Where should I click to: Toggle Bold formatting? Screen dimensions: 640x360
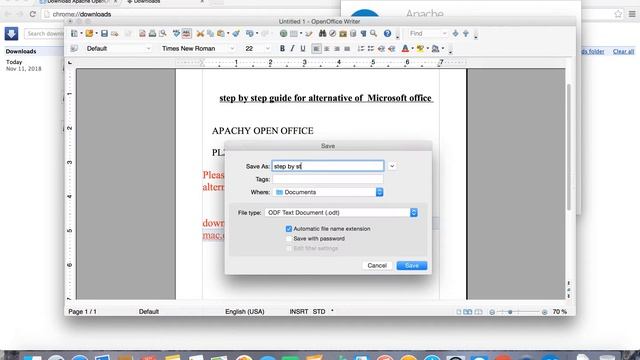pyautogui.click(x=282, y=49)
